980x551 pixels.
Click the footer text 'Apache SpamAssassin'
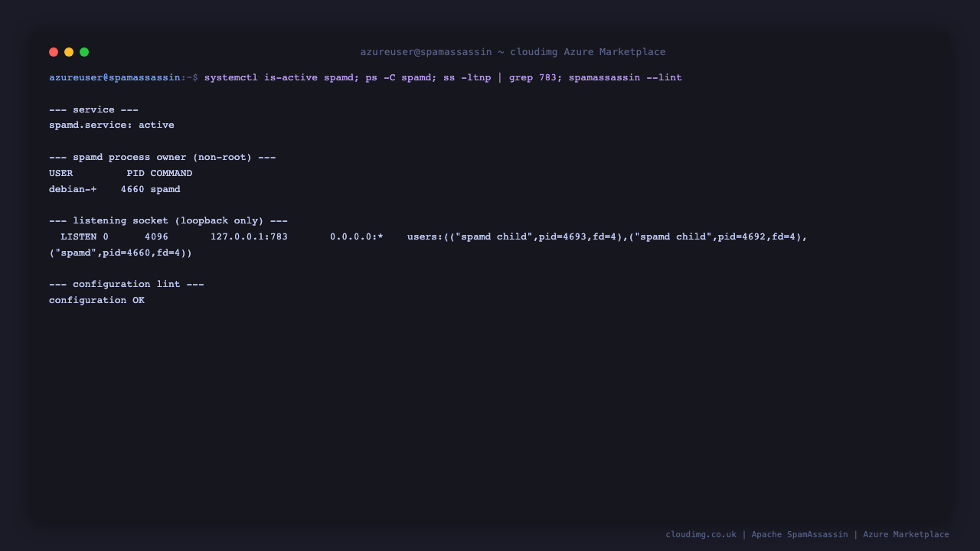tap(799, 535)
